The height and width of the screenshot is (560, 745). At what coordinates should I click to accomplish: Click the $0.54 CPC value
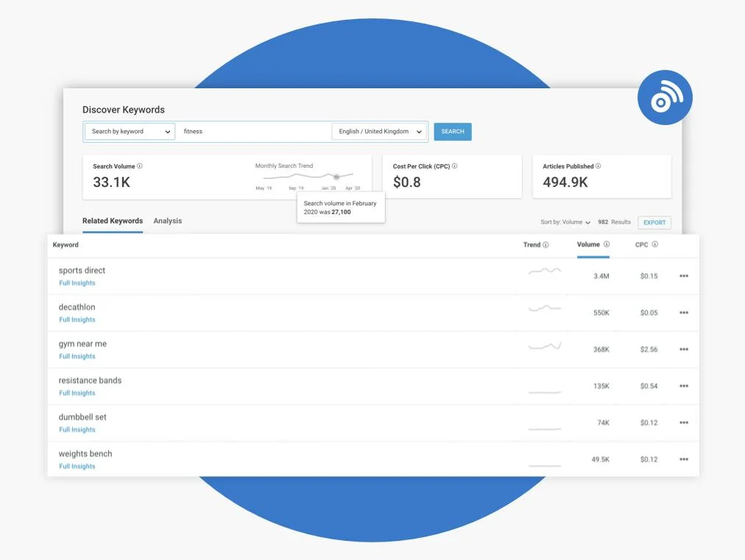tap(649, 386)
